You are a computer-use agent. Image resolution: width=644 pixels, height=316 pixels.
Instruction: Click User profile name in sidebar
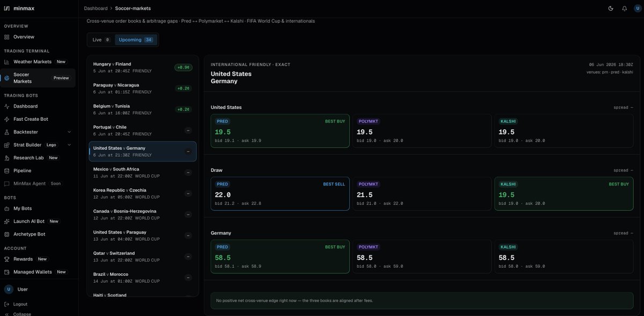coord(23,289)
